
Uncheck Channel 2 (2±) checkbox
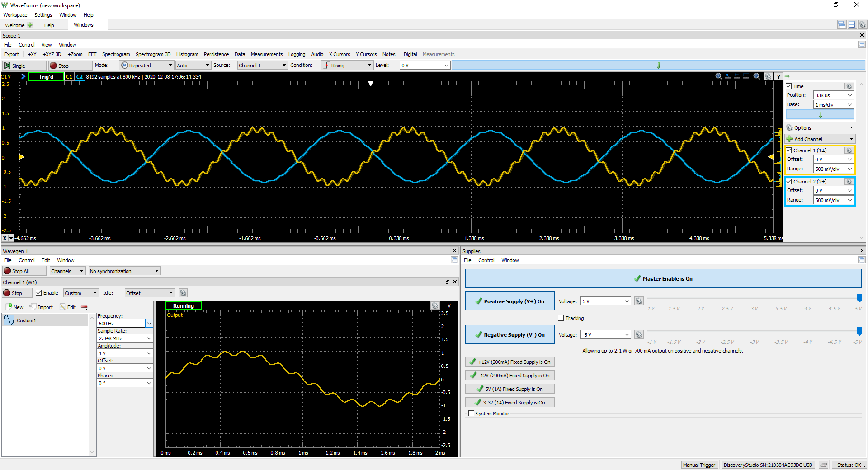click(x=789, y=182)
